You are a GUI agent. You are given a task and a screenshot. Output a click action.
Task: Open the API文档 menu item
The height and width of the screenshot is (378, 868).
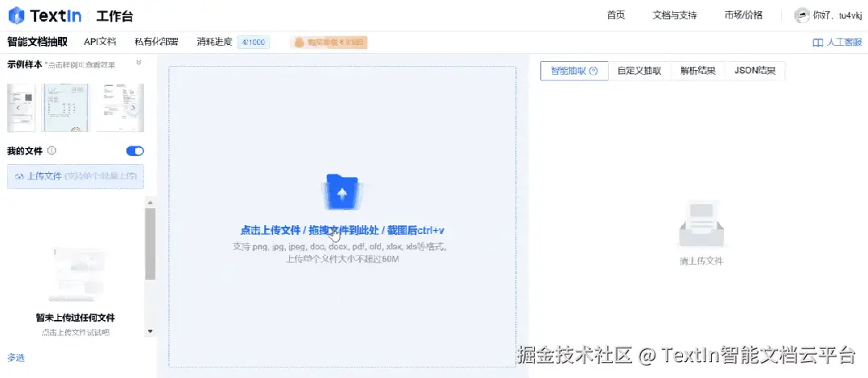pyautogui.click(x=100, y=42)
